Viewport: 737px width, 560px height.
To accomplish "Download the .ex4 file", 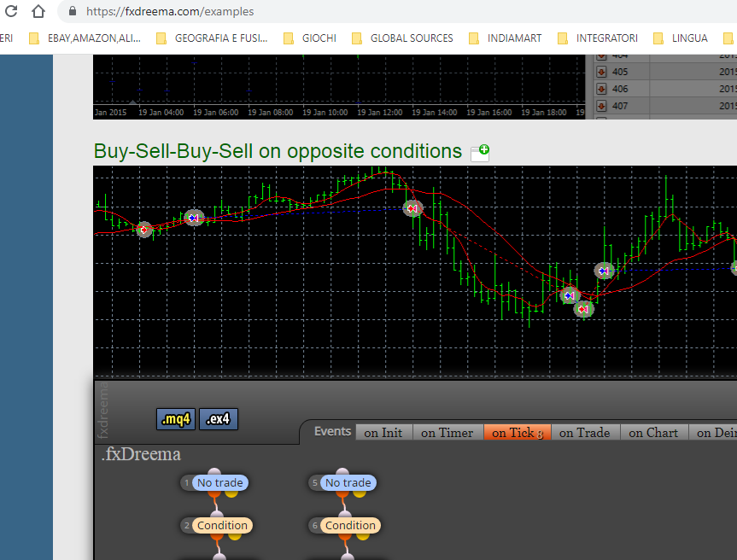I will (x=219, y=418).
